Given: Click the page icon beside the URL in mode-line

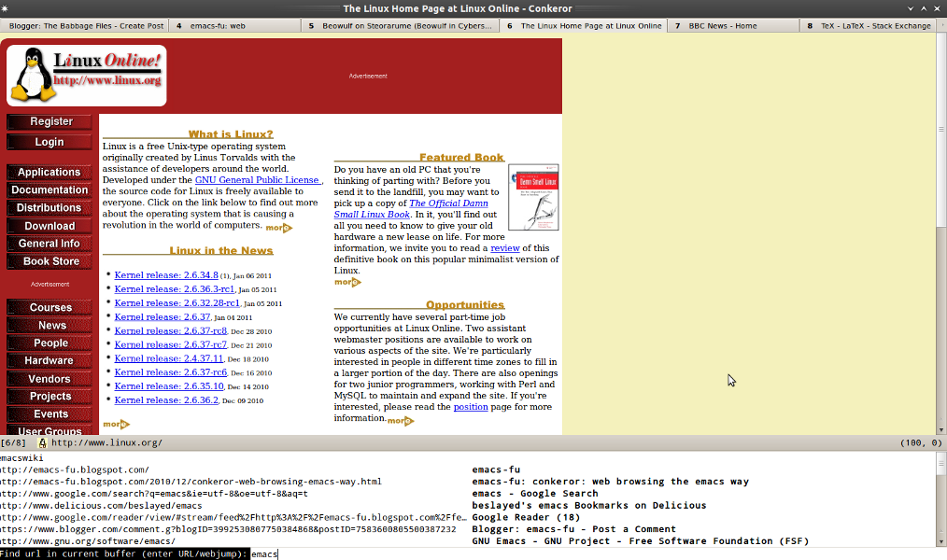Looking at the screenshot, I should [43, 443].
